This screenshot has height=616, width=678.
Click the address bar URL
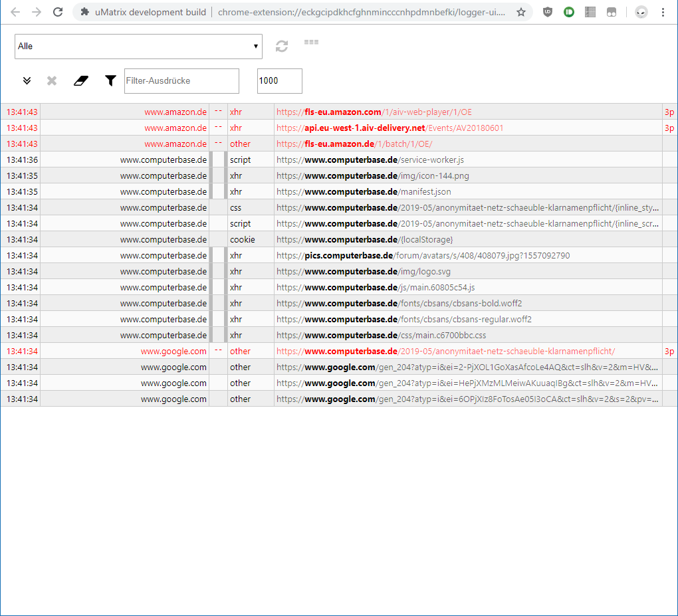coord(362,12)
